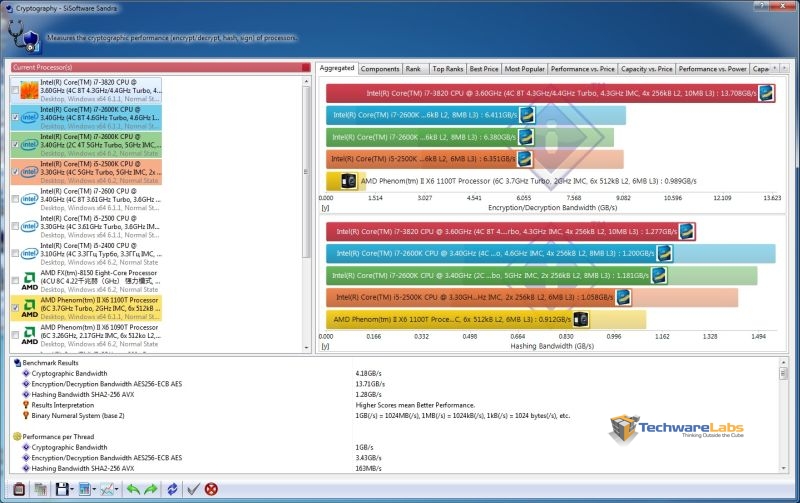Click AMD logo of Phenom II X6 1090T row

coord(30,335)
